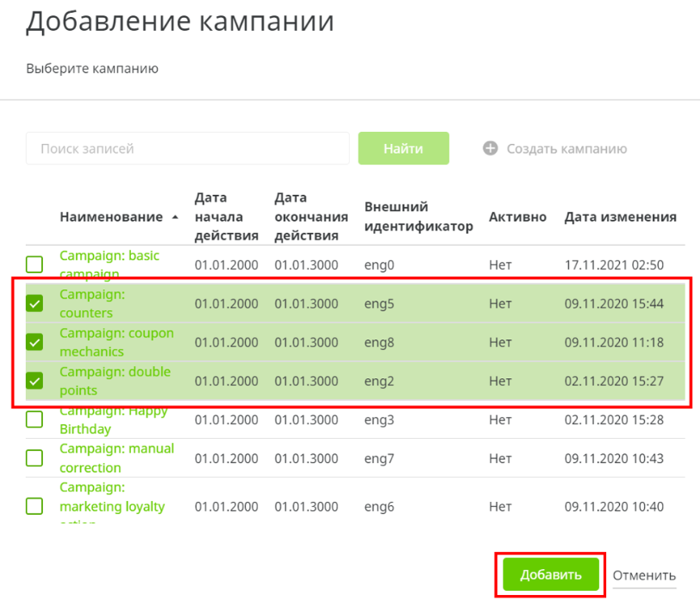Click the sort arrow next to Наименование
The width and height of the screenshot is (700, 599).
(176, 217)
